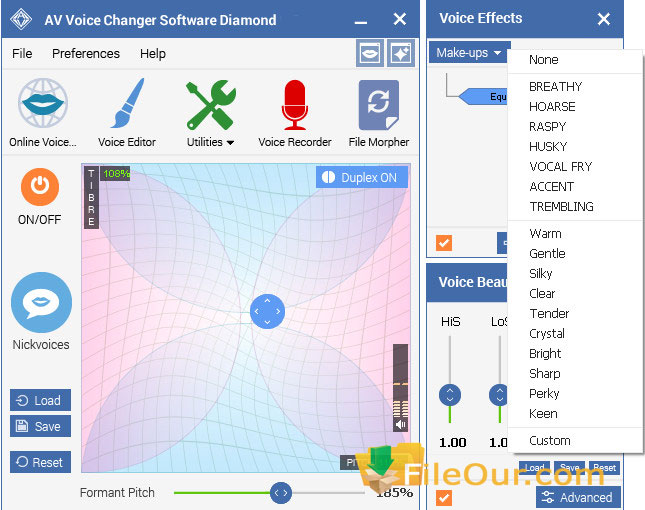Close the Voice Effects panel
The height and width of the screenshot is (510, 645).
[603, 19]
